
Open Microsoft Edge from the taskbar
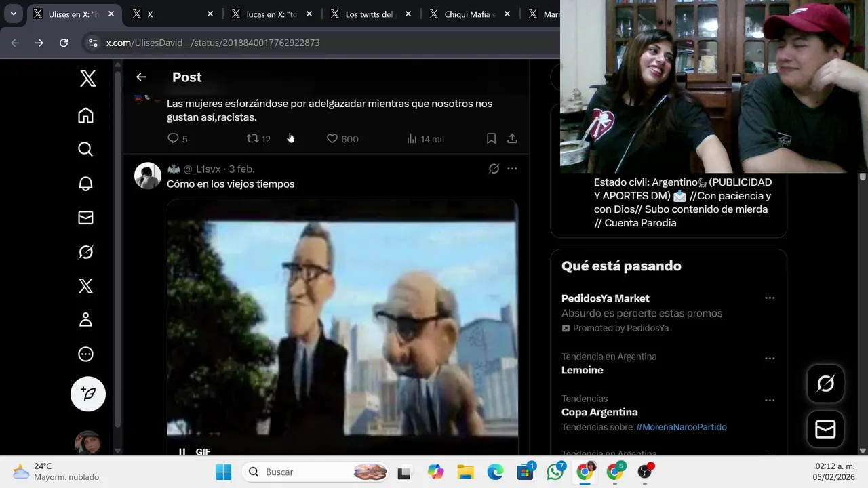[496, 472]
